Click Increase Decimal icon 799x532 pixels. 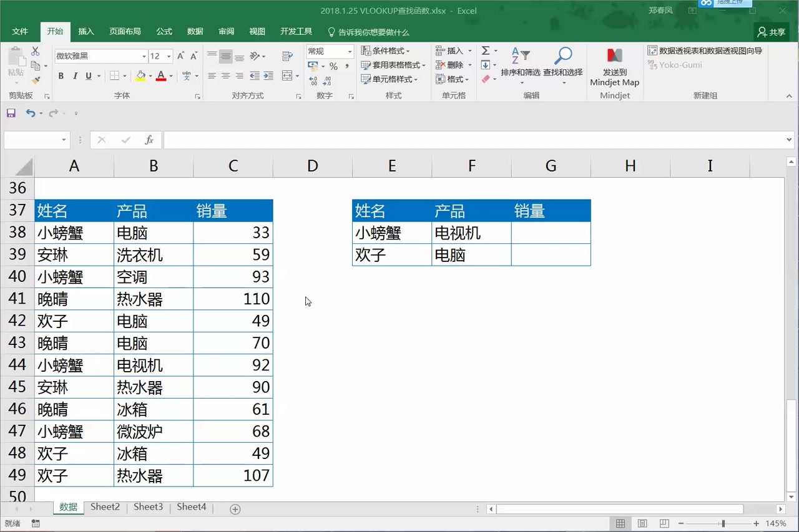coord(313,80)
